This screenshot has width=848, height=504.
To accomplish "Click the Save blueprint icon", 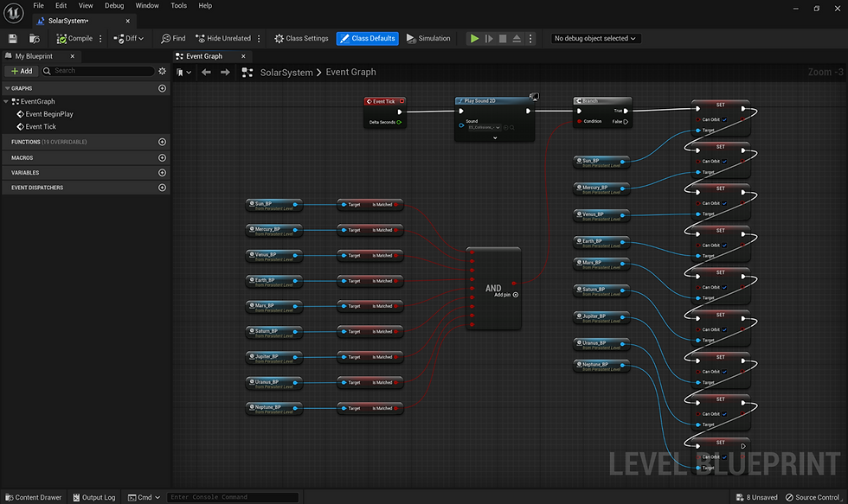I will [12, 38].
